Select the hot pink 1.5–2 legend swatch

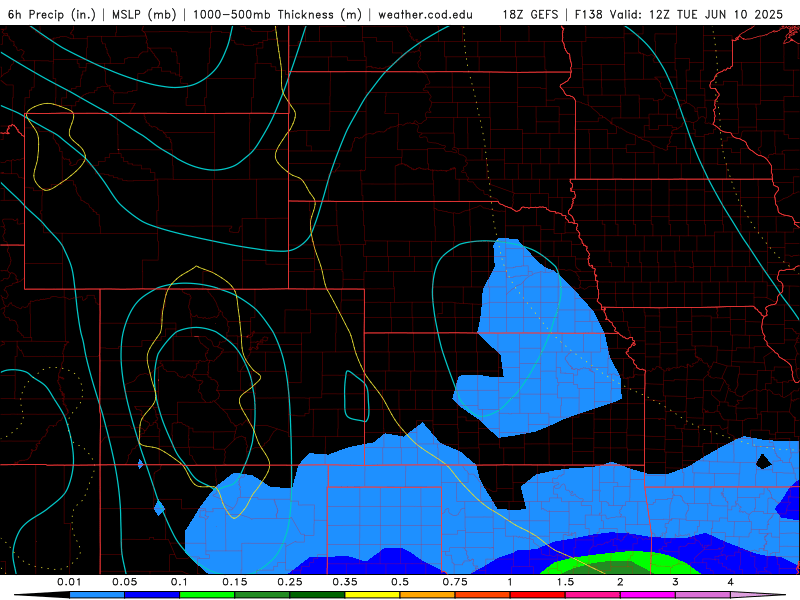click(x=592, y=595)
